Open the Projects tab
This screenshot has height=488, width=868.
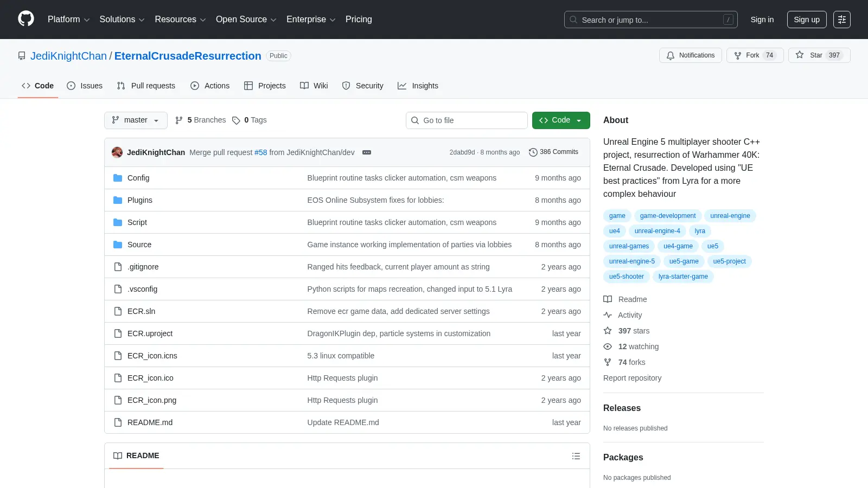(265, 86)
